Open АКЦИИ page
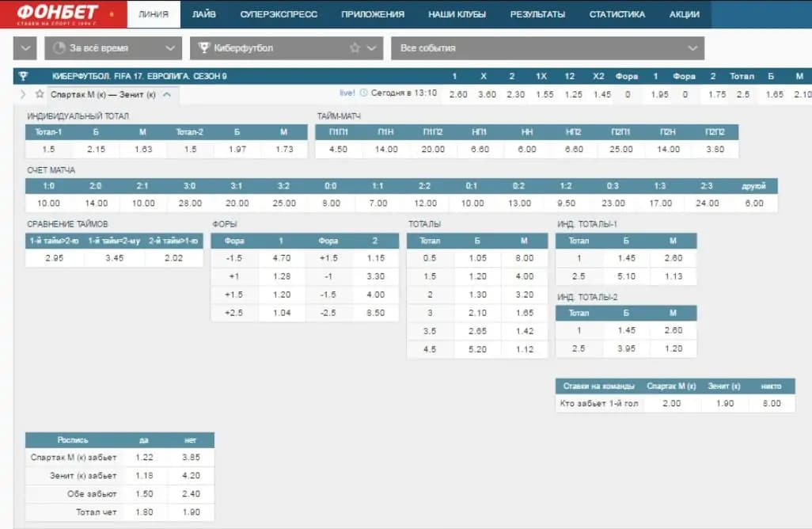The image size is (812, 529). click(684, 14)
